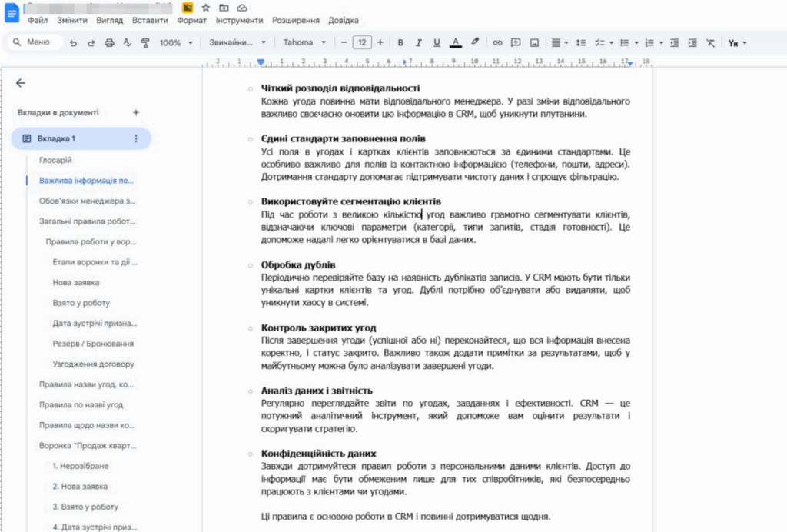
Task: Open the Звичайний paragraph style dropdown
Action: pyautogui.click(x=237, y=43)
